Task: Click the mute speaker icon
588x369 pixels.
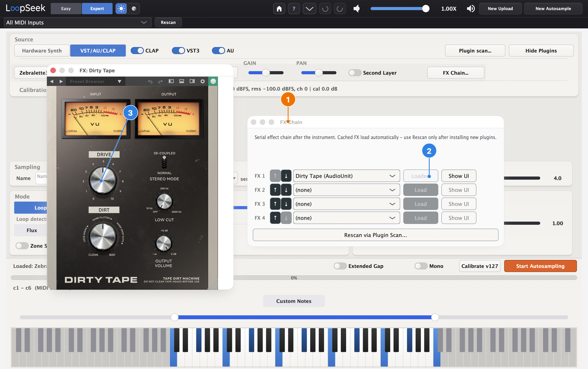Action: coord(356,9)
